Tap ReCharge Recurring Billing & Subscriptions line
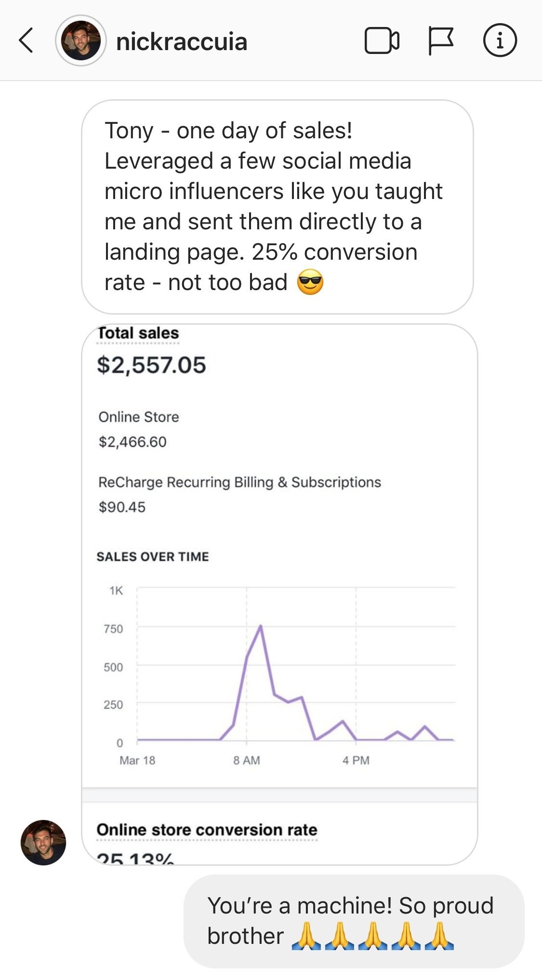Screen dimensions: 542x980 click(x=239, y=482)
